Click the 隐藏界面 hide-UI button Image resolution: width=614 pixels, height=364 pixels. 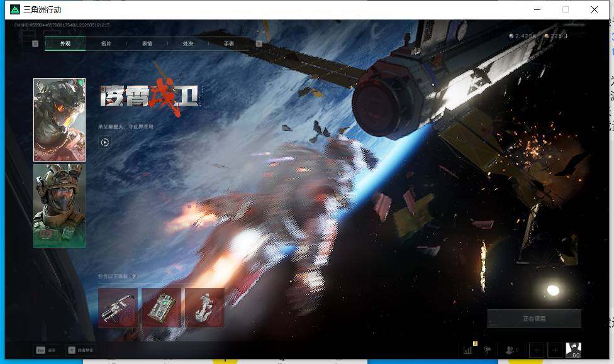click(x=81, y=350)
